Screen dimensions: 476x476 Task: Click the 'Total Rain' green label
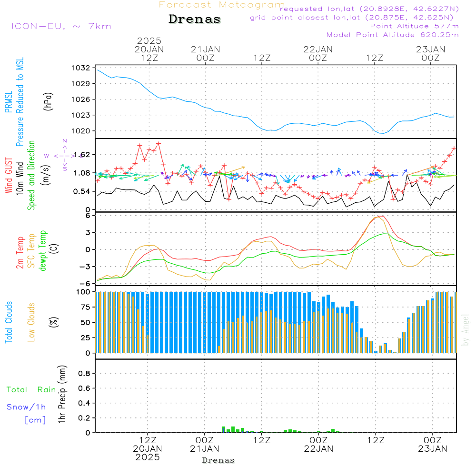[31, 390]
